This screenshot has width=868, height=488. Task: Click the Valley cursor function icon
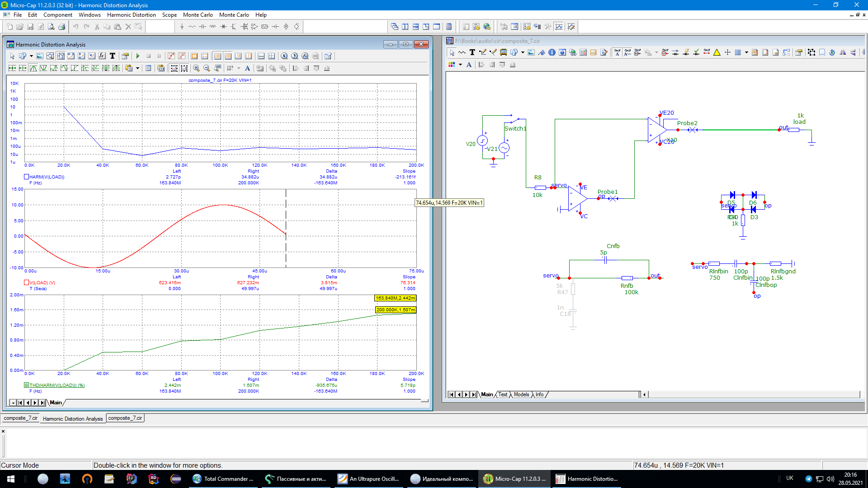[x=44, y=68]
